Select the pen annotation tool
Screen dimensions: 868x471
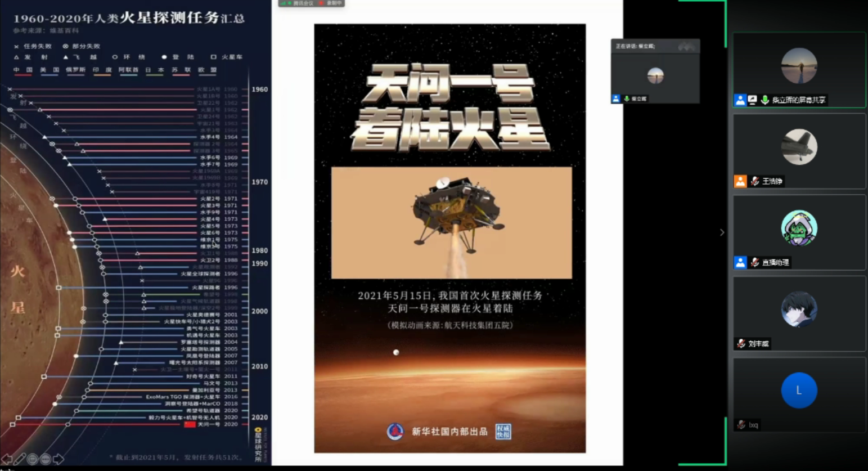tap(20, 459)
